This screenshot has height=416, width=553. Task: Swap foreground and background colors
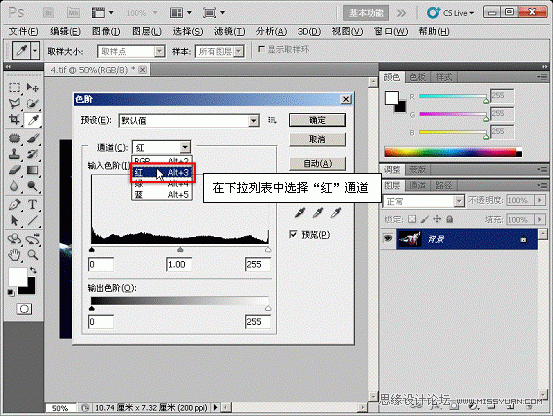coord(33,270)
